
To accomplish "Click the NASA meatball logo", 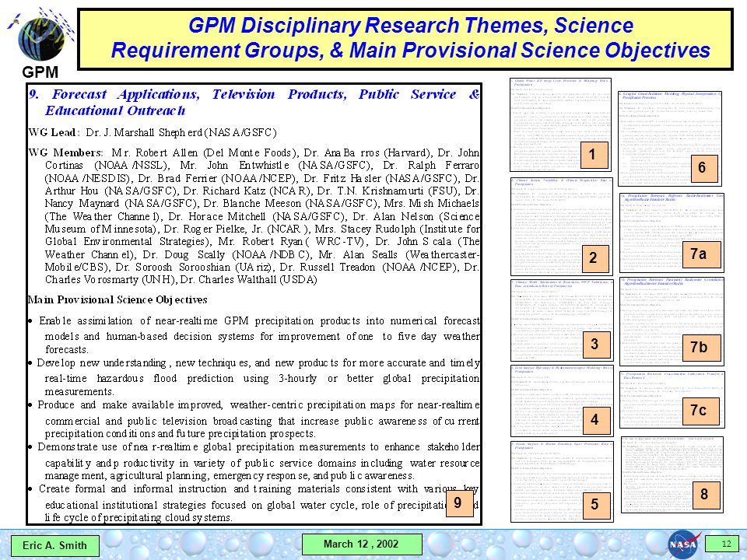I will tap(684, 544).
